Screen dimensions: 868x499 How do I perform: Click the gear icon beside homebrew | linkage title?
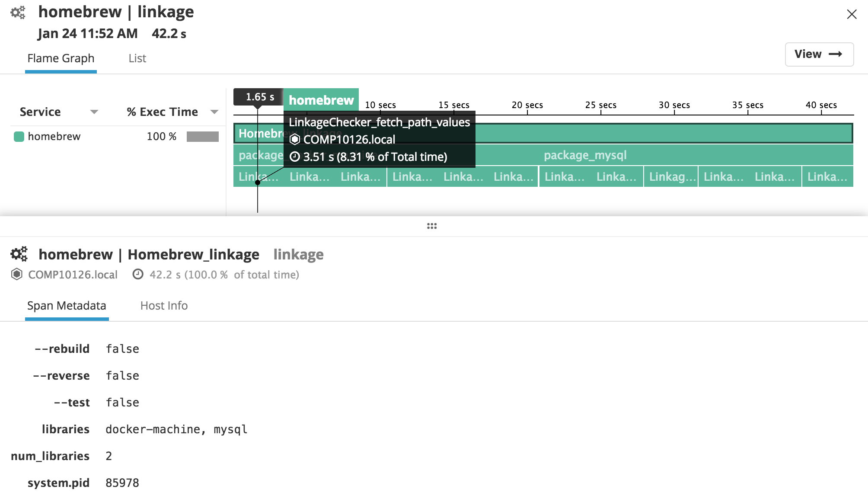coord(17,13)
